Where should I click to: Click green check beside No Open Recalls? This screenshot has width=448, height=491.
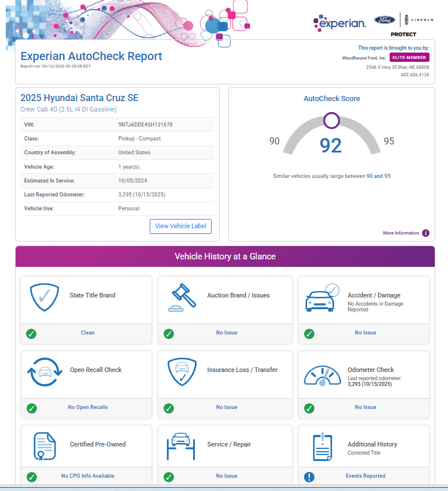[x=32, y=408]
